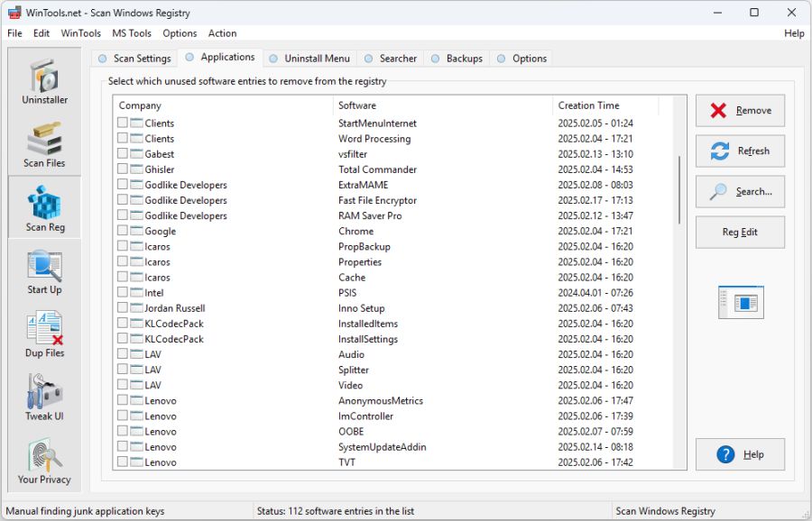The height and width of the screenshot is (521, 812).
Task: Select the Scan Files tool
Action: 43,144
